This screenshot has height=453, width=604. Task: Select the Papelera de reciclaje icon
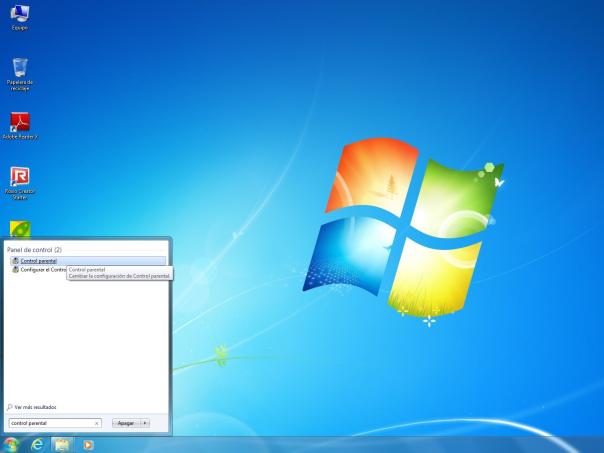(x=19, y=69)
